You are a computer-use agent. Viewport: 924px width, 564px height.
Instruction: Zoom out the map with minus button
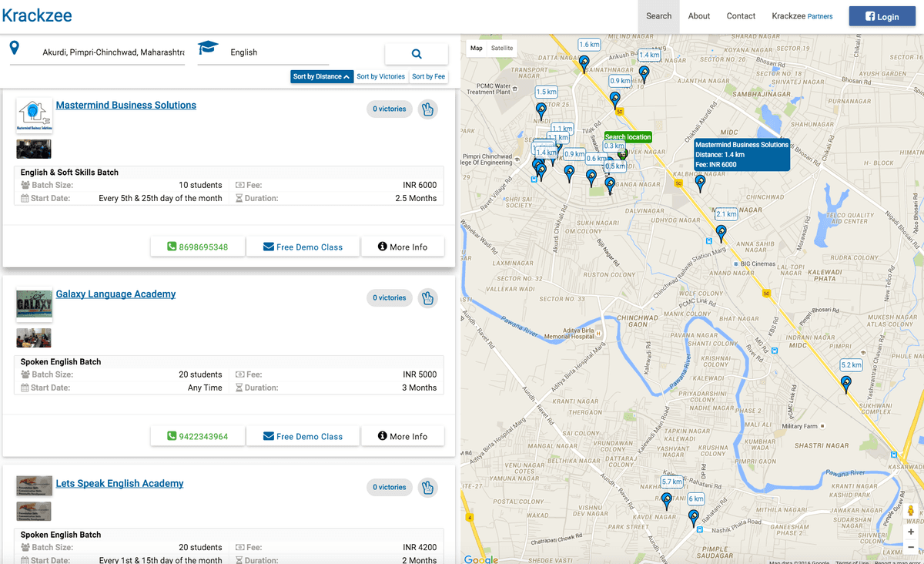(911, 547)
